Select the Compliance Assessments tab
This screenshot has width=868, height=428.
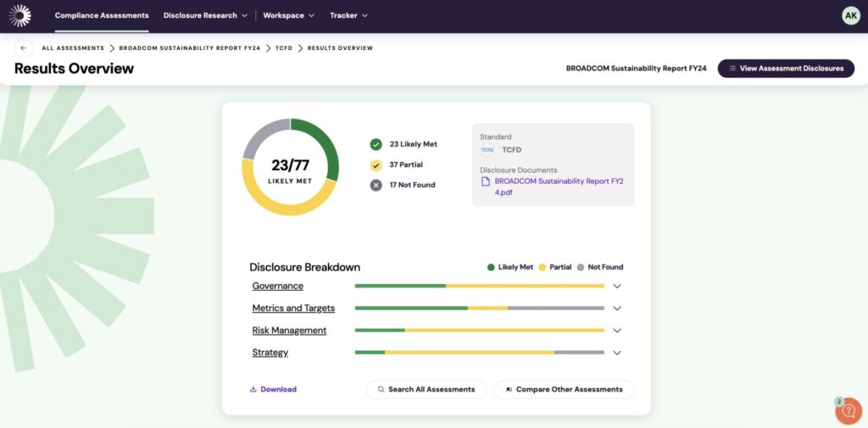click(102, 15)
